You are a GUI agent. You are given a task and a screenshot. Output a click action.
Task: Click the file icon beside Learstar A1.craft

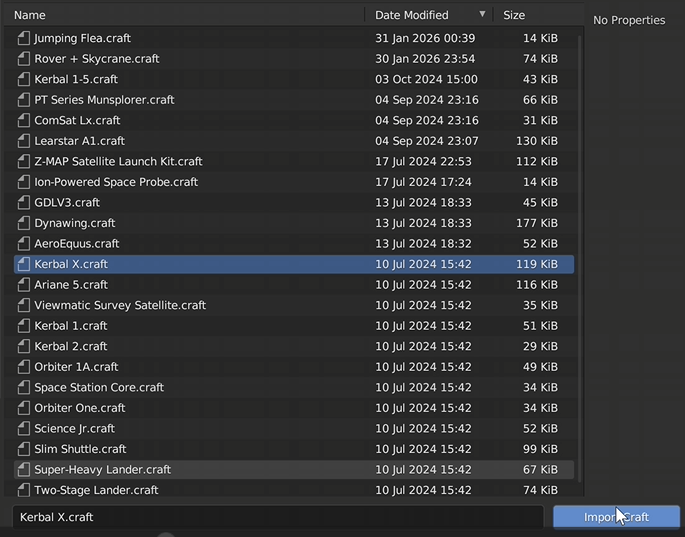[x=24, y=141]
